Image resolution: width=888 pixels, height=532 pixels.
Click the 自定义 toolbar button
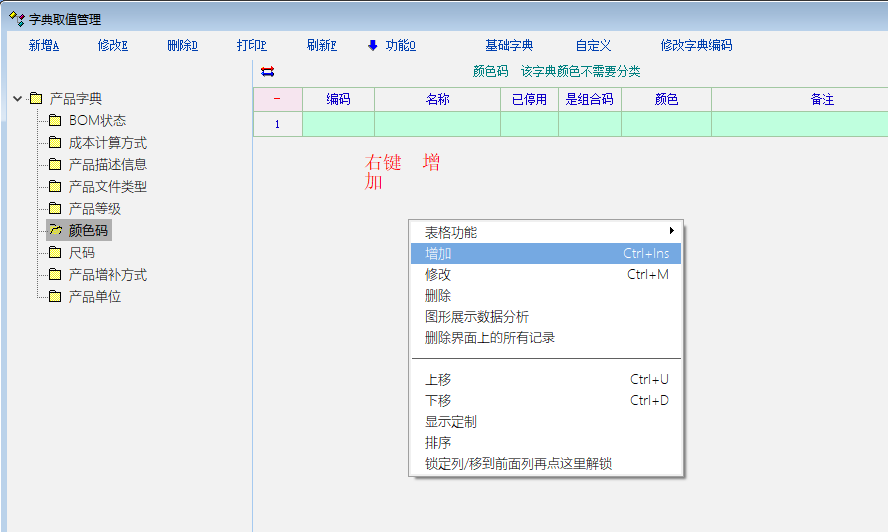pos(593,45)
